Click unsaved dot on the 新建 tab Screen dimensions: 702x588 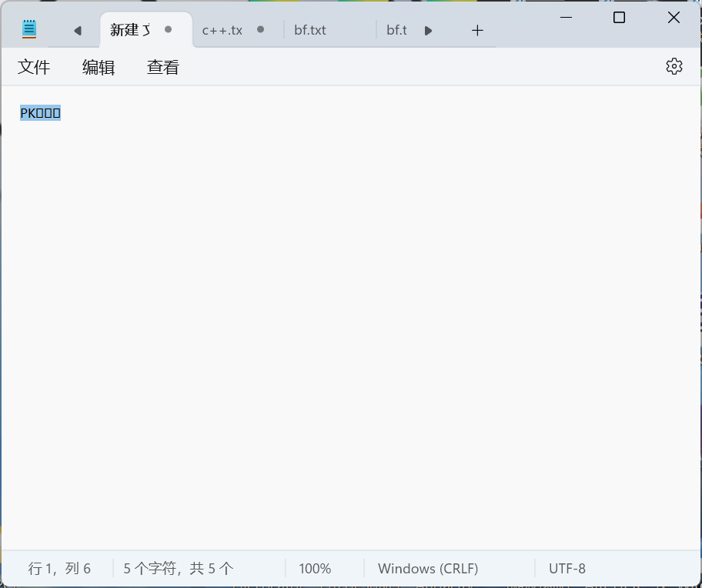click(x=169, y=29)
